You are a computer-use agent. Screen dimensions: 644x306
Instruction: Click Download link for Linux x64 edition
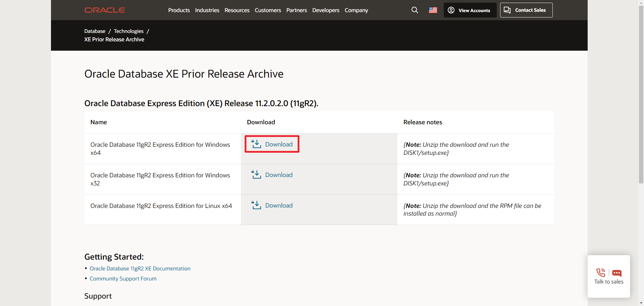click(279, 205)
